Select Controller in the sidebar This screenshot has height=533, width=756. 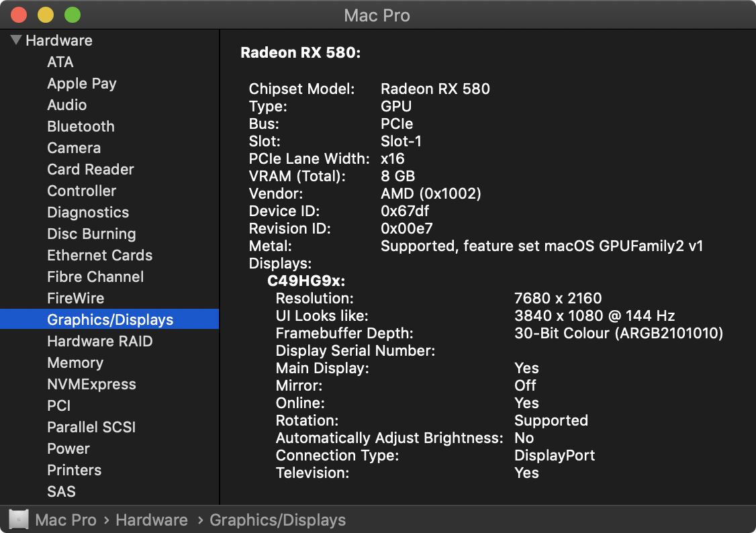point(81,191)
